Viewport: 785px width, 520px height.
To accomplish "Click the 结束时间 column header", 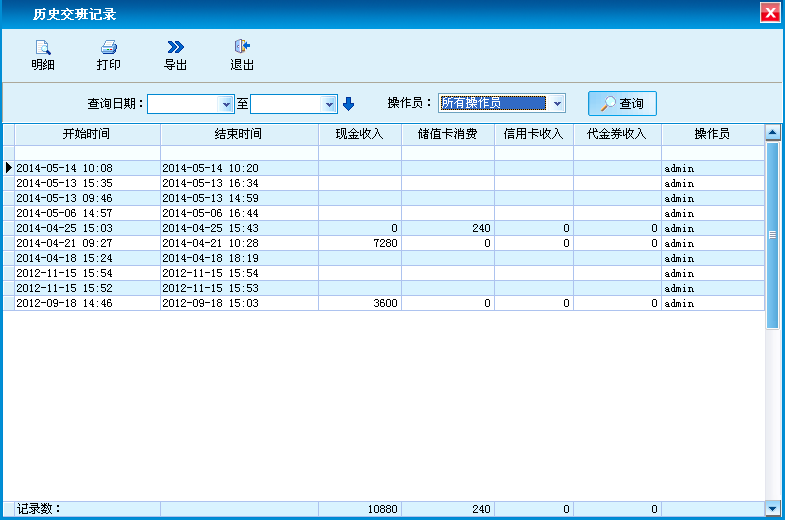I will (239, 134).
